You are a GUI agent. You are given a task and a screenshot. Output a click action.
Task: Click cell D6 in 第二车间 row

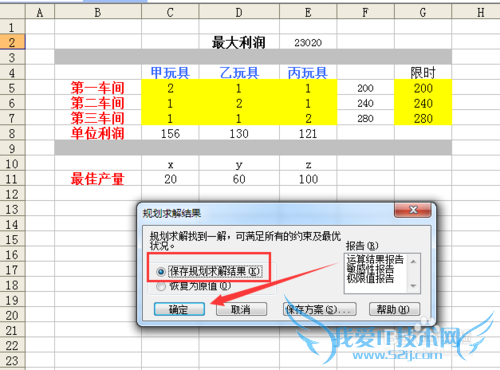(x=239, y=103)
